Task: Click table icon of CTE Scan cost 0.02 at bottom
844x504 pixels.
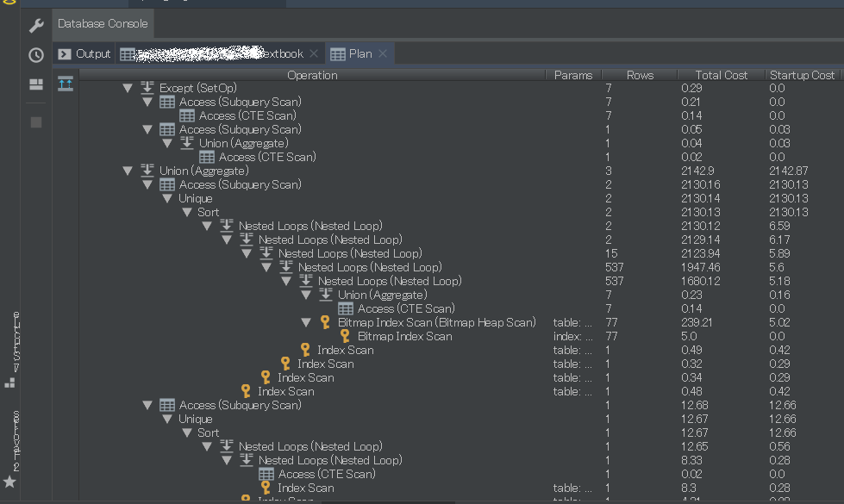Action: point(266,474)
